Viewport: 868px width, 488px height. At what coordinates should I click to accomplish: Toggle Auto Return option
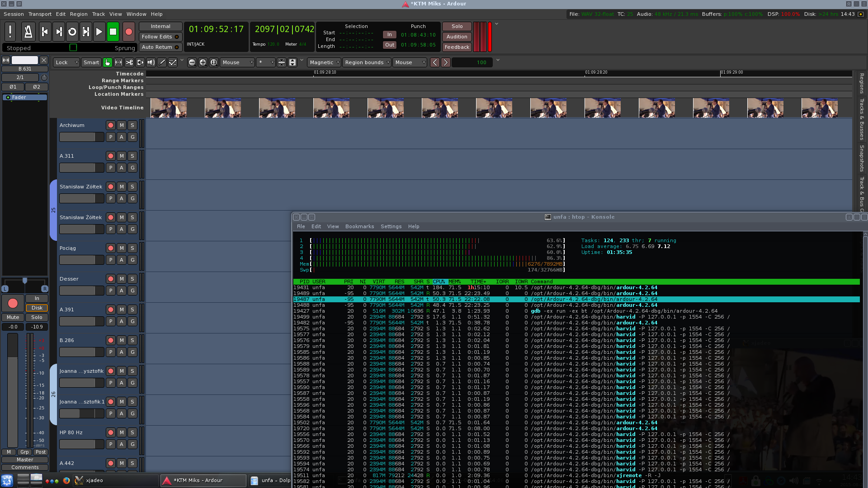point(160,47)
